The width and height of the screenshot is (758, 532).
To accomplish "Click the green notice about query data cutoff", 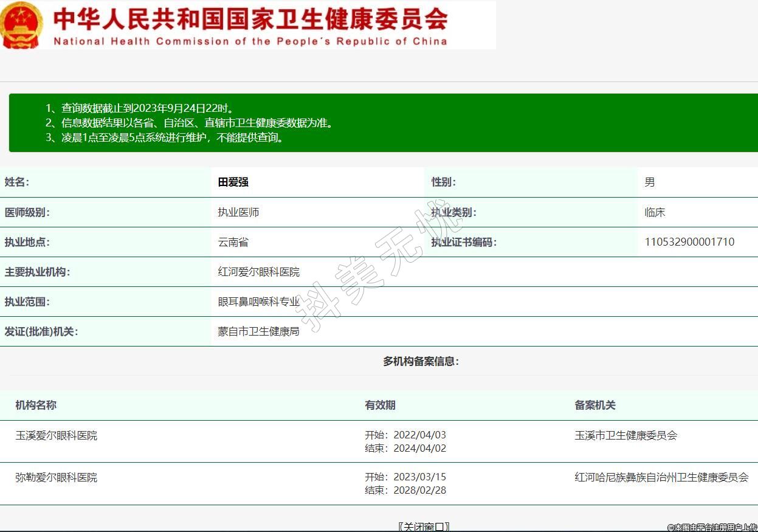I will pos(139,108).
